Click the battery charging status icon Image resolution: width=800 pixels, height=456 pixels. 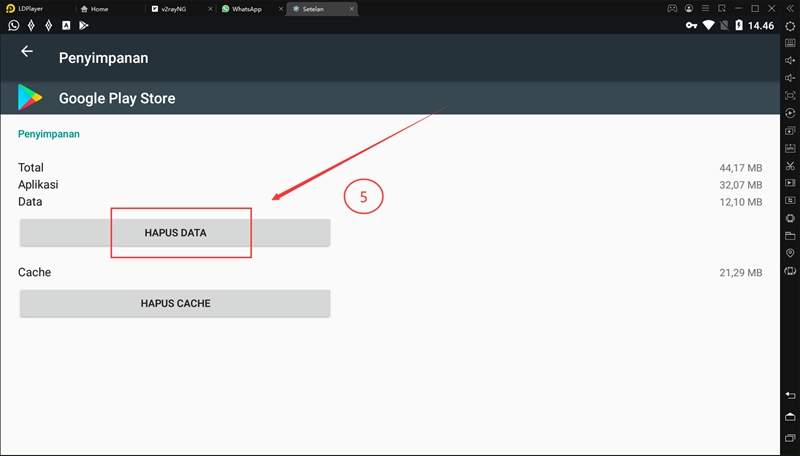click(739, 25)
